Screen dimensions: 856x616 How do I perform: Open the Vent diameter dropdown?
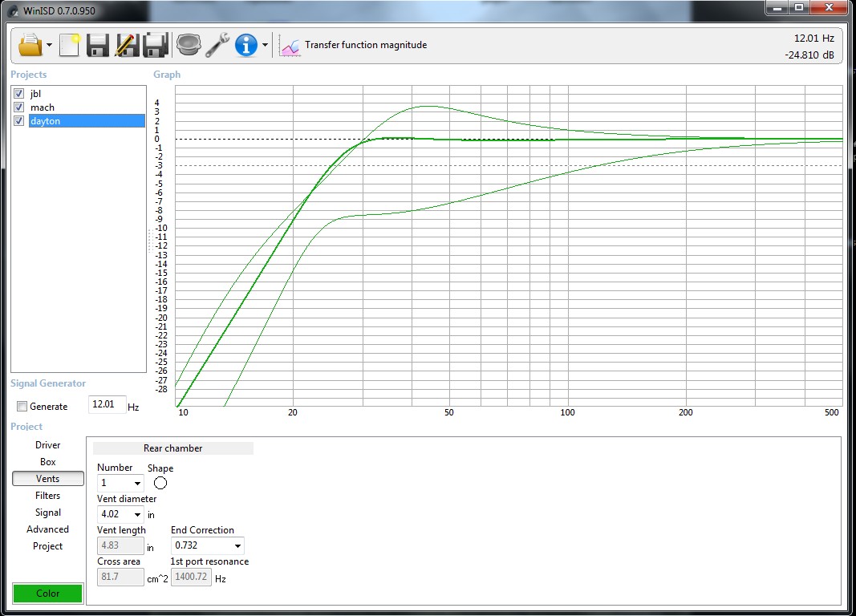pyautogui.click(x=137, y=514)
